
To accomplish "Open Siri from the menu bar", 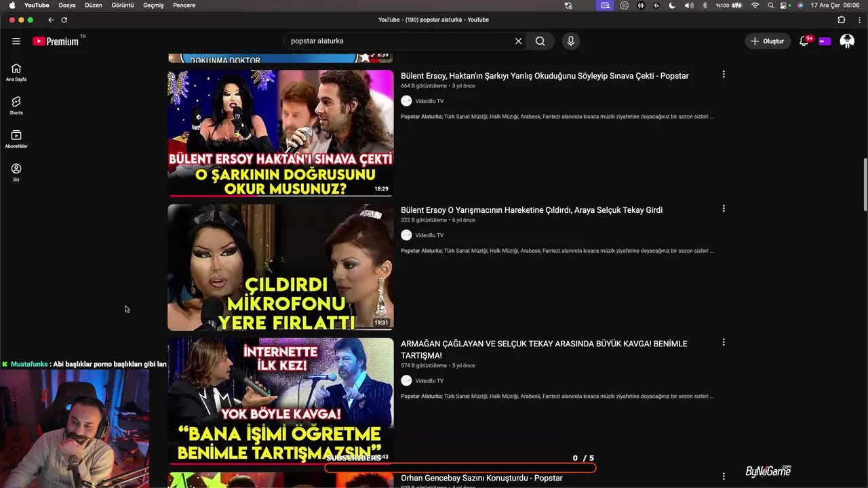I will (800, 5).
